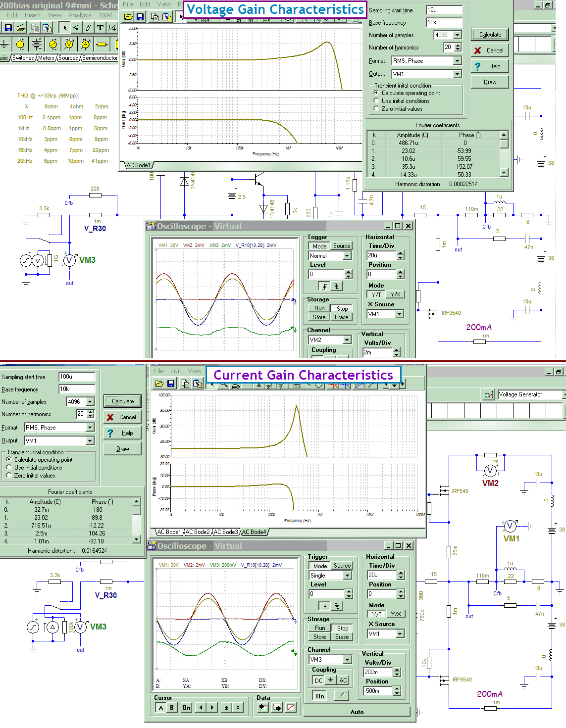Click Draw in lower Fourier dialog
This screenshot has width=566, height=728.
[x=123, y=449]
